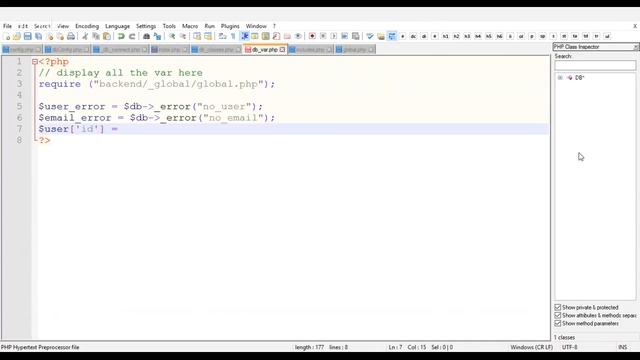Viewport: 640px width, 360px height.
Task: Click the INS status bar indicator
Action: (622, 347)
